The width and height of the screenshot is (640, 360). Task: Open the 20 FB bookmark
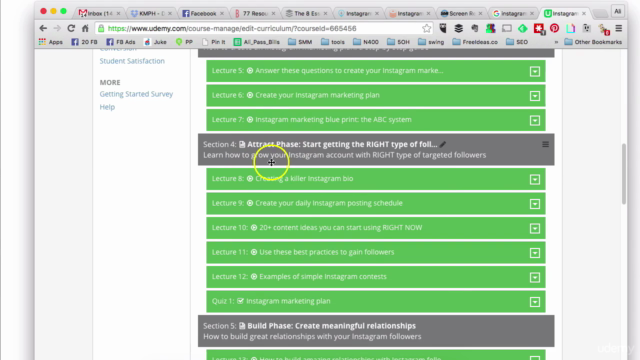click(84, 42)
